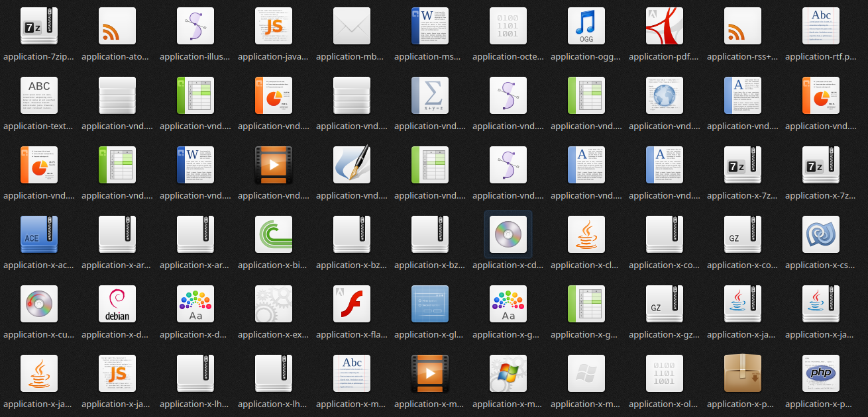
Task: Select the application-text ABC icon
Action: coord(39,95)
